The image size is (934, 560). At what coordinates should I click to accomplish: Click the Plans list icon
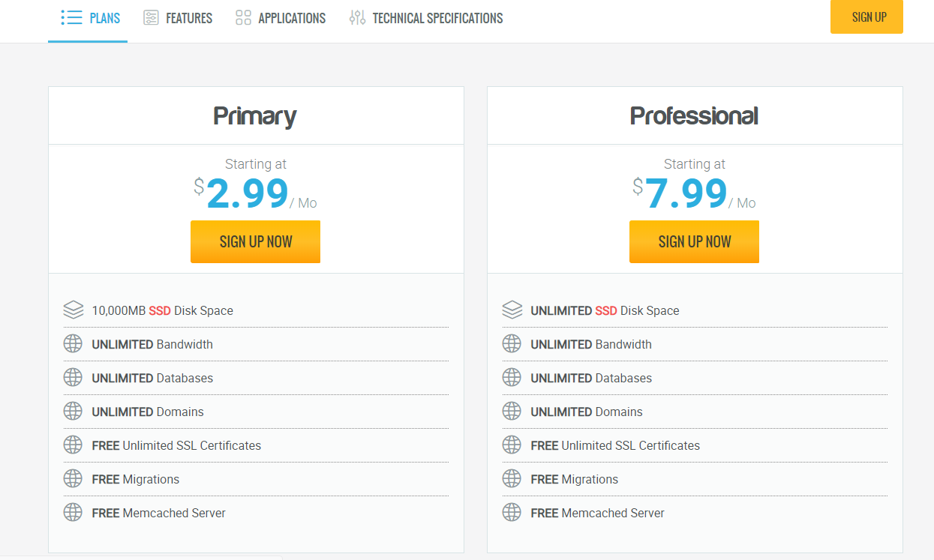(x=71, y=18)
